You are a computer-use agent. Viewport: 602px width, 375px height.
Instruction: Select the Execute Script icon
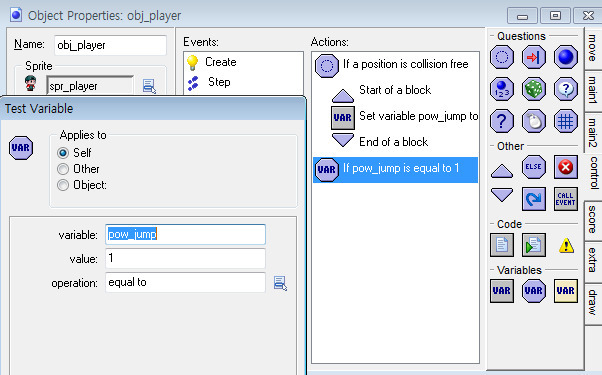click(x=534, y=245)
